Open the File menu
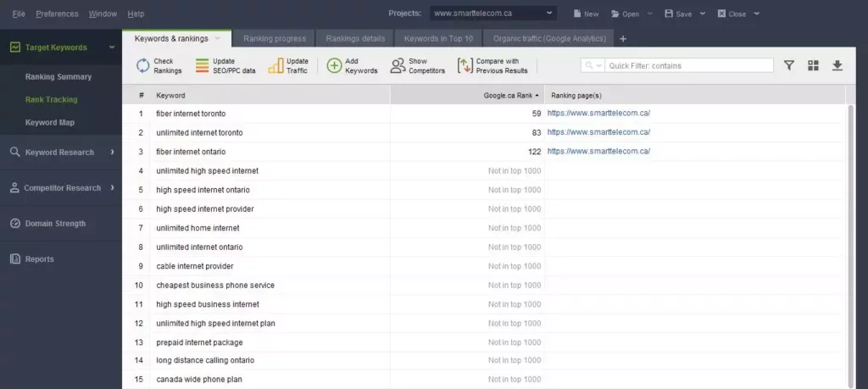Viewport: 868px width, 389px height. point(19,14)
